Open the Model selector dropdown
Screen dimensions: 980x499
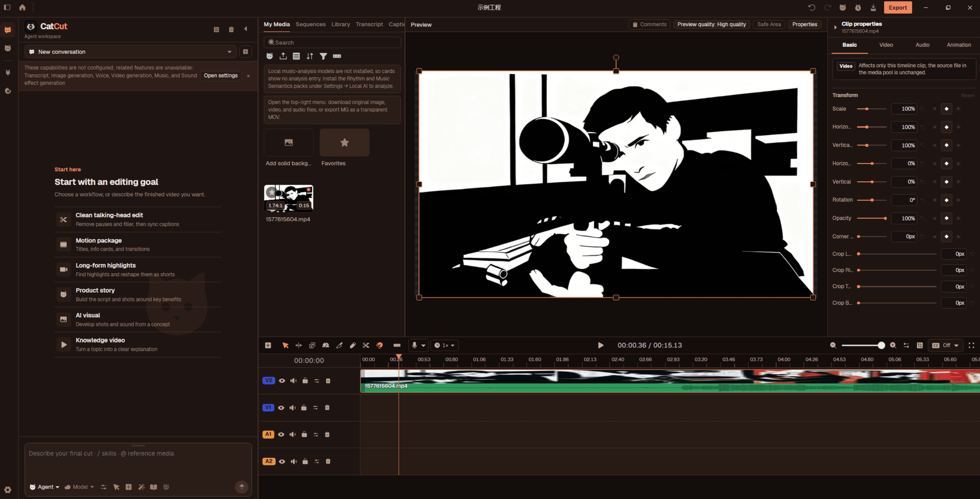(x=79, y=487)
